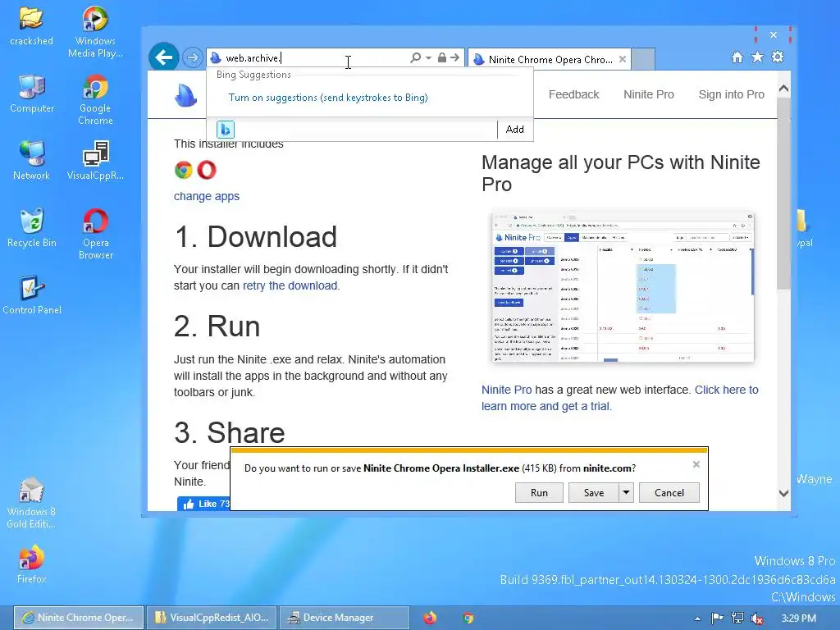The width and height of the screenshot is (840, 630).
Task: Click Save in the download prompt
Action: click(594, 493)
